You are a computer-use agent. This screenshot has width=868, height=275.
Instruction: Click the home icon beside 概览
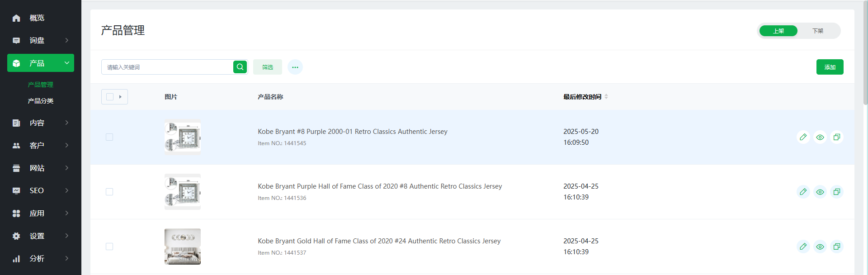(16, 18)
